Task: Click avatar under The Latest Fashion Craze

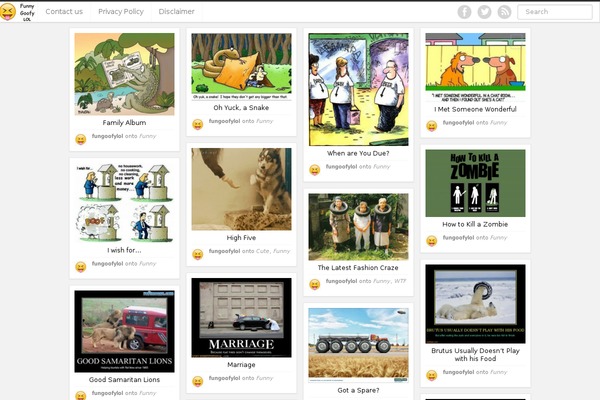Action: pyautogui.click(x=315, y=284)
